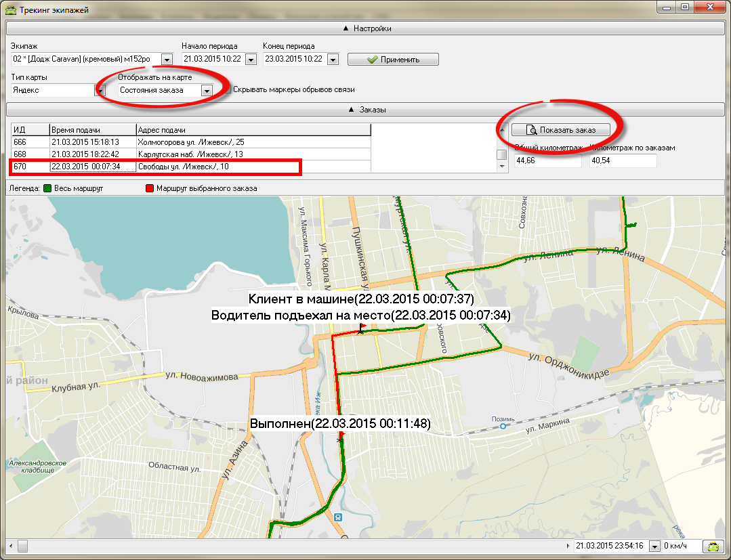Click the app icon in title bar
This screenshot has width=731, height=560.
pos(11,9)
